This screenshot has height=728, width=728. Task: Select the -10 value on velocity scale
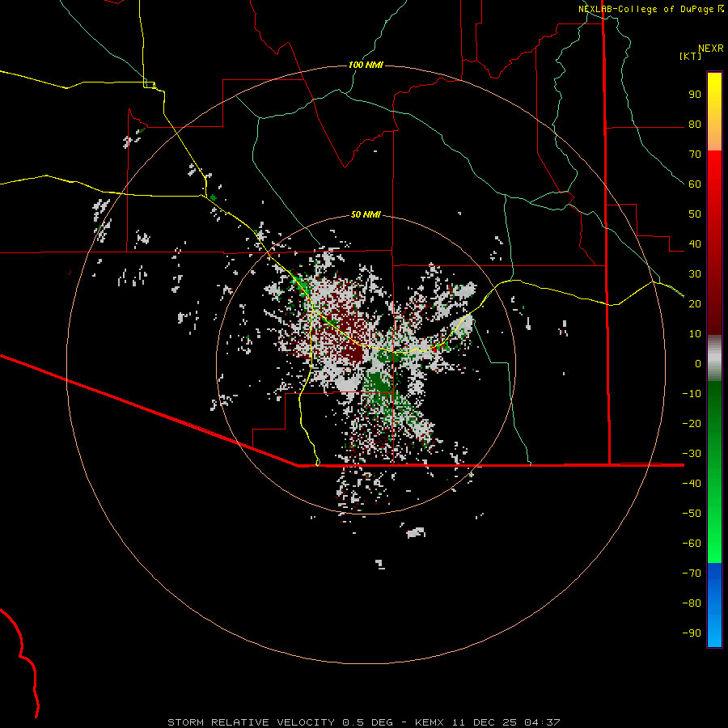(x=692, y=394)
